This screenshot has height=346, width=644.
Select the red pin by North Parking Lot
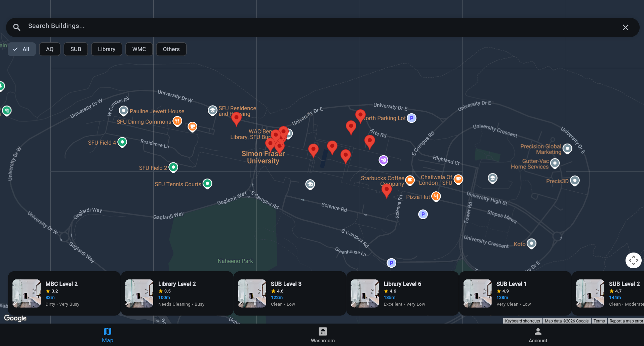pyautogui.click(x=360, y=116)
